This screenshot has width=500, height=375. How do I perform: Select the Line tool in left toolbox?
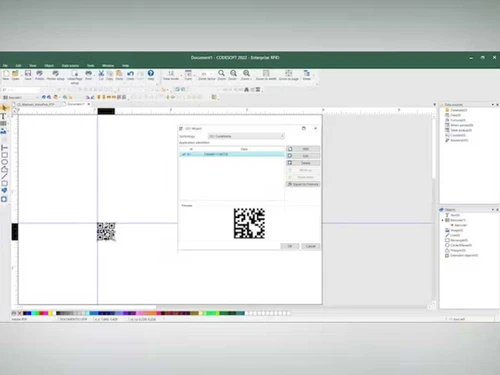coord(4,176)
